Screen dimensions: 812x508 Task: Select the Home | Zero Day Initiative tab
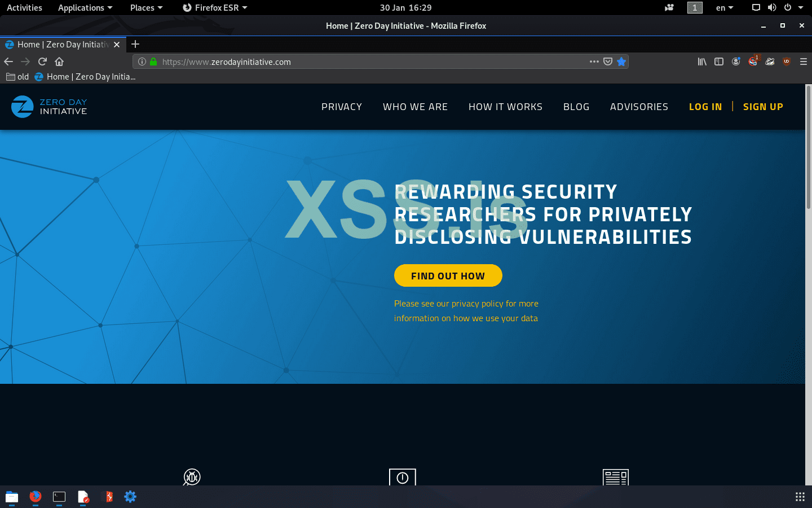(x=62, y=45)
